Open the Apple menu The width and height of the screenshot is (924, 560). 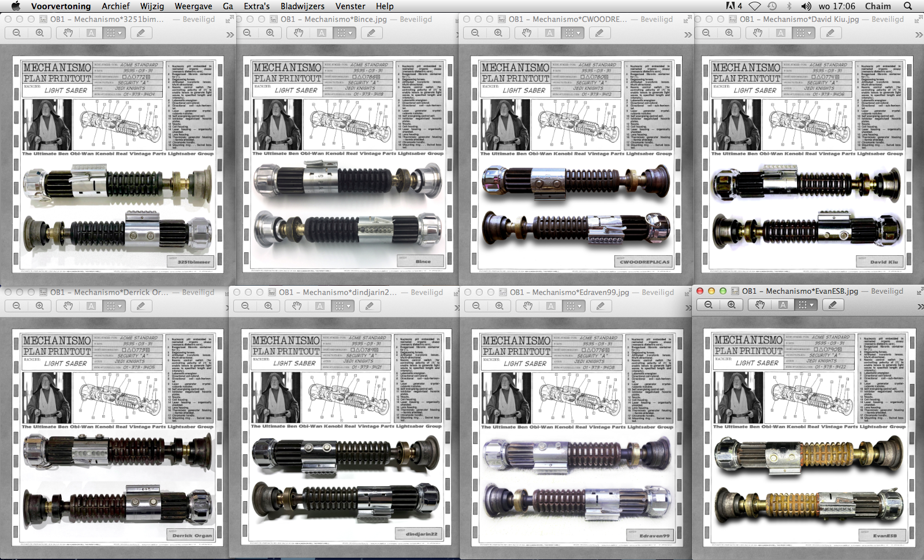[16, 6]
